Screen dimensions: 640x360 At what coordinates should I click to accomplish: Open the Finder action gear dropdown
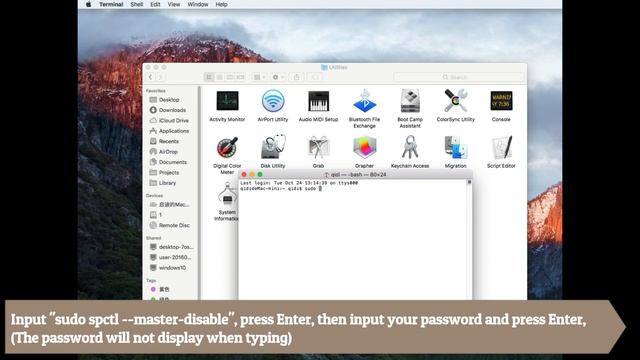pyautogui.click(x=278, y=77)
